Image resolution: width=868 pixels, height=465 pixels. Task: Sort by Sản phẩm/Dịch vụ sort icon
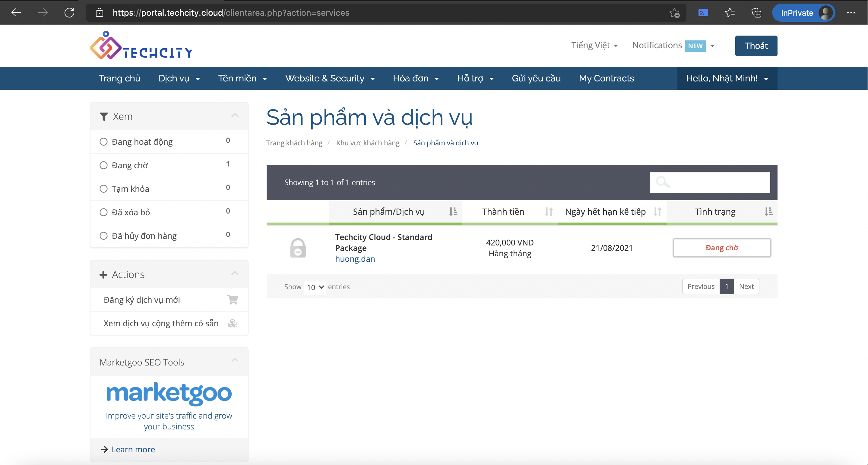[x=453, y=212]
